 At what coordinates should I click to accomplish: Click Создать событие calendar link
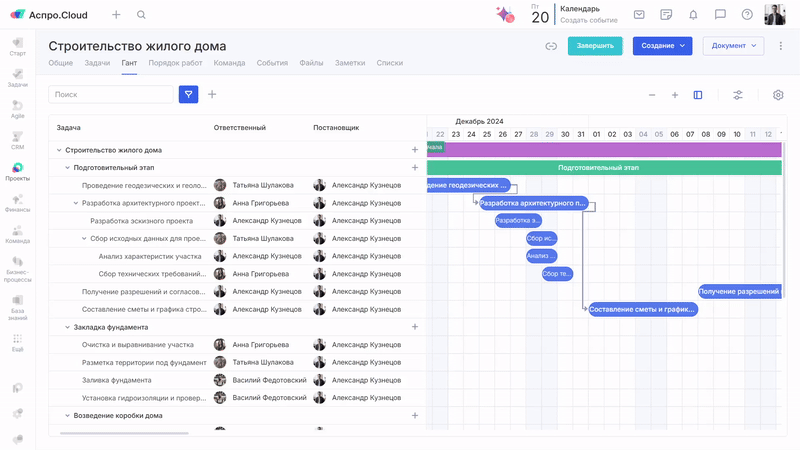pyautogui.click(x=588, y=20)
